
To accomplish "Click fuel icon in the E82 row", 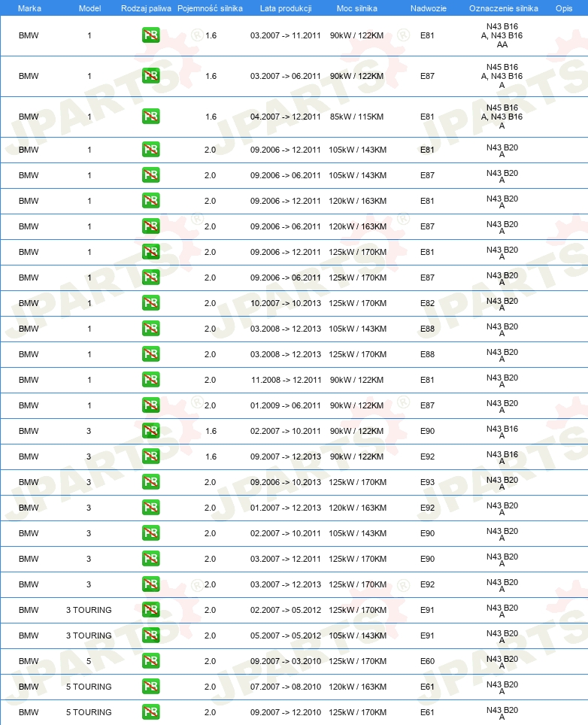I will click(x=150, y=303).
